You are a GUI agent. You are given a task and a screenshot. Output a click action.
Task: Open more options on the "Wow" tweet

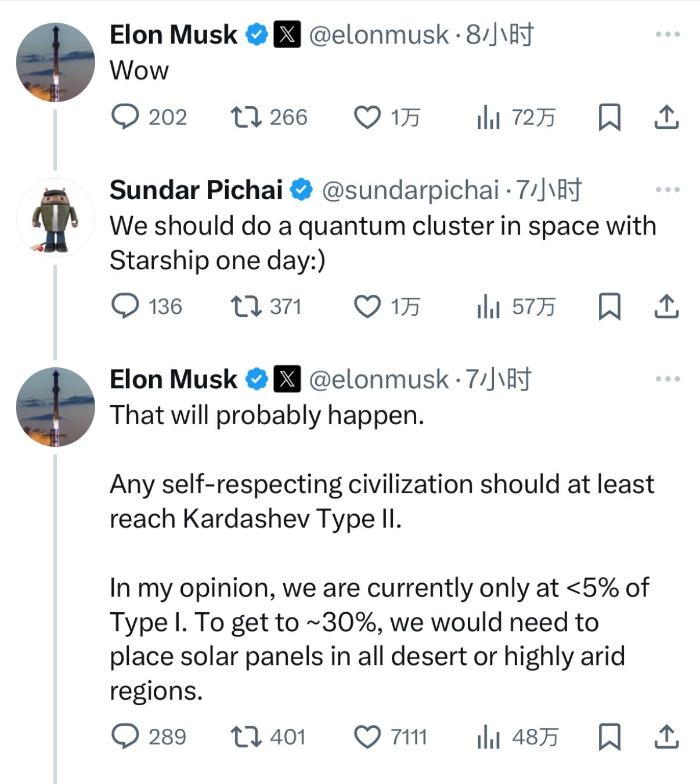click(x=667, y=34)
